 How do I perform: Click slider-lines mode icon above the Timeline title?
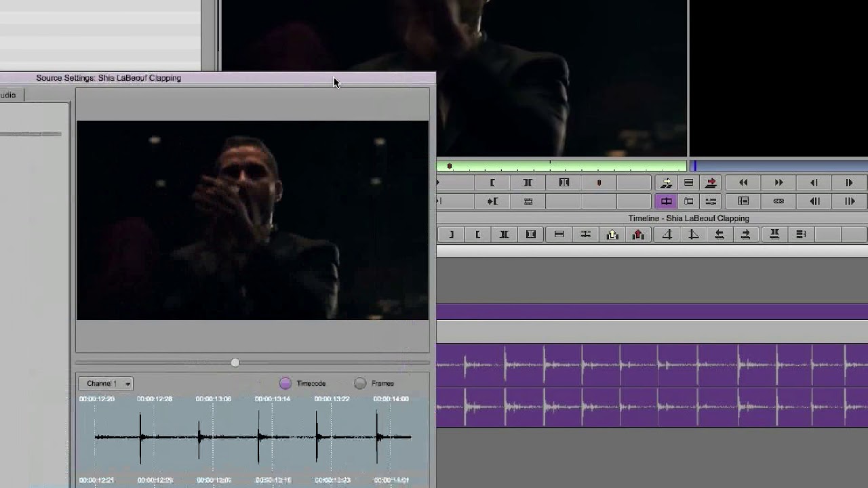[x=711, y=201]
